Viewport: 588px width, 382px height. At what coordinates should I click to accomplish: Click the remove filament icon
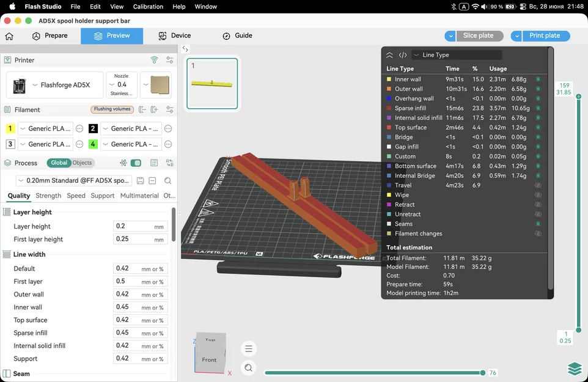(142, 109)
